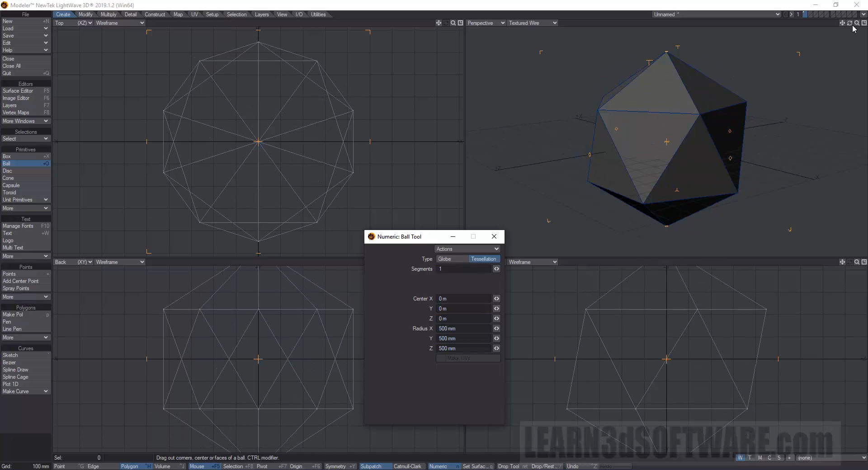Maximize the Top viewport using its corner icon
The height and width of the screenshot is (470, 868).
[x=460, y=23]
